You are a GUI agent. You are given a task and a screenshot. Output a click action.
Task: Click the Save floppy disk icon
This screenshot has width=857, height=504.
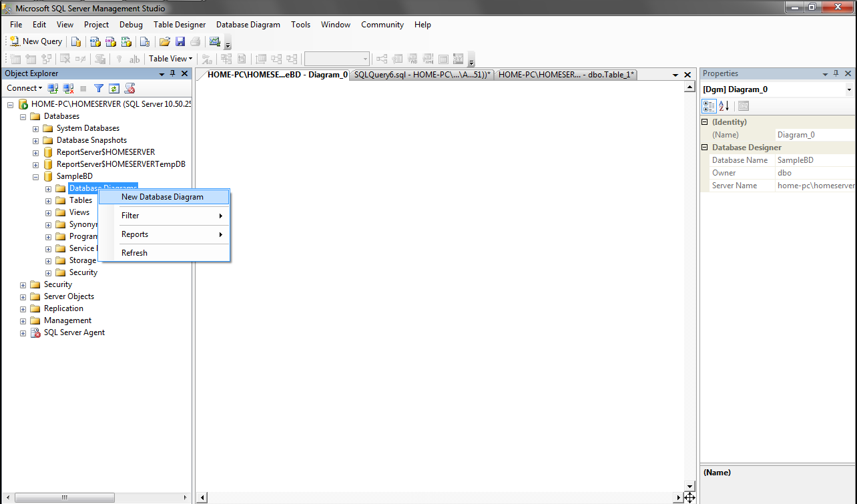(180, 41)
